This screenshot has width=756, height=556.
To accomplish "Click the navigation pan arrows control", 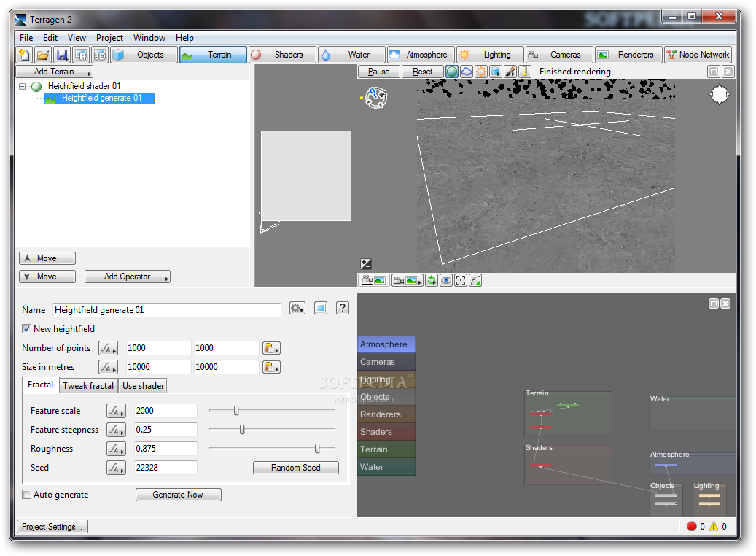I will tap(719, 95).
